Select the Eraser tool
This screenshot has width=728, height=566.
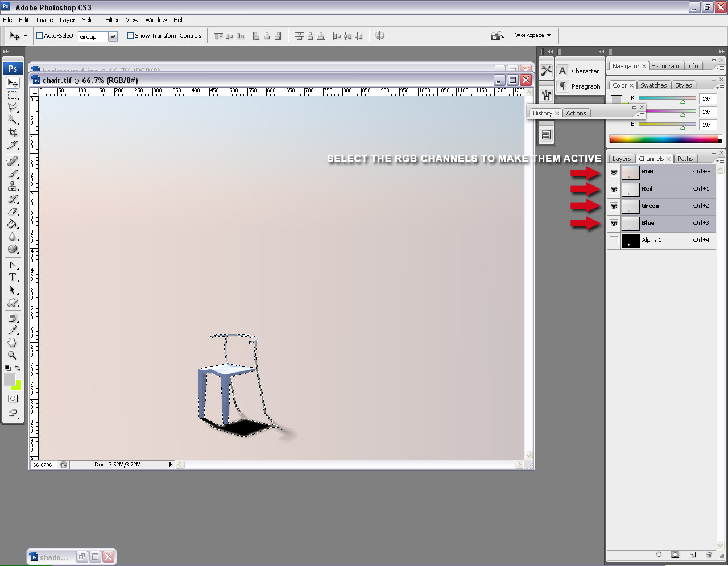pos(13,212)
